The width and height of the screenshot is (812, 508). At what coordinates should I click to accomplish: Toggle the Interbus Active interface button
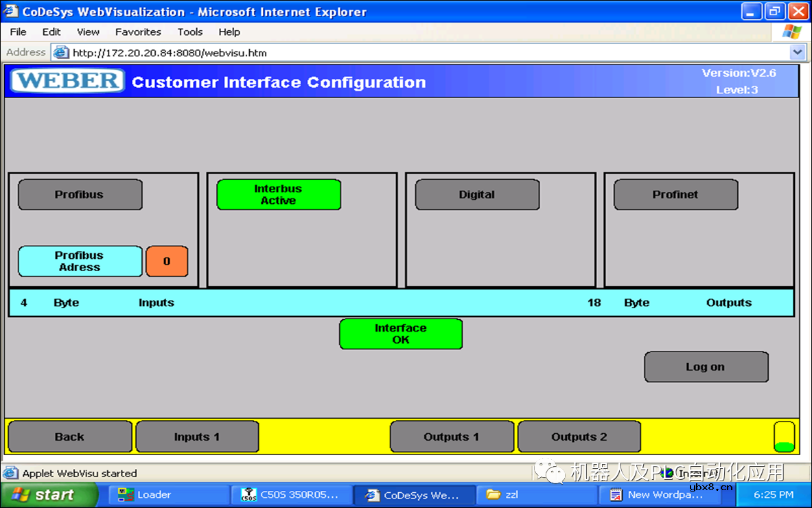click(278, 194)
